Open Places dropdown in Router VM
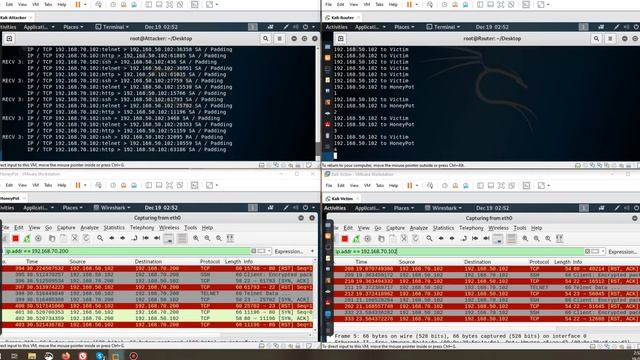This screenshot has width=640, height=360. (404, 27)
